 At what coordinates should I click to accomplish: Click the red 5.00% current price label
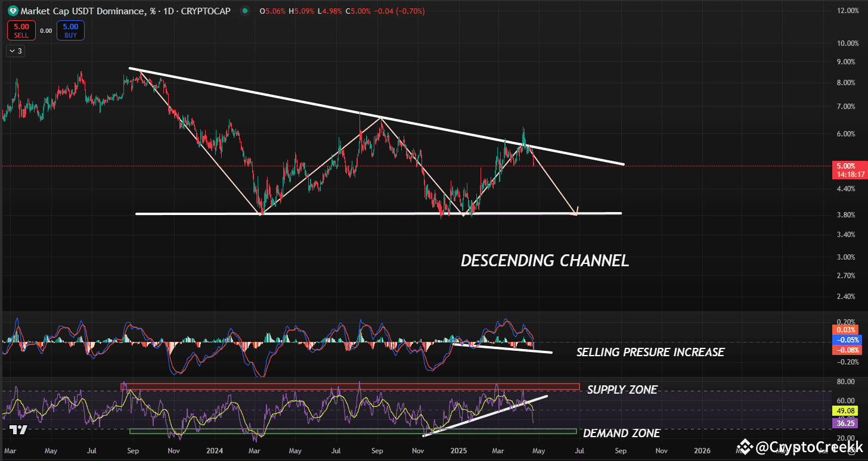coord(845,166)
